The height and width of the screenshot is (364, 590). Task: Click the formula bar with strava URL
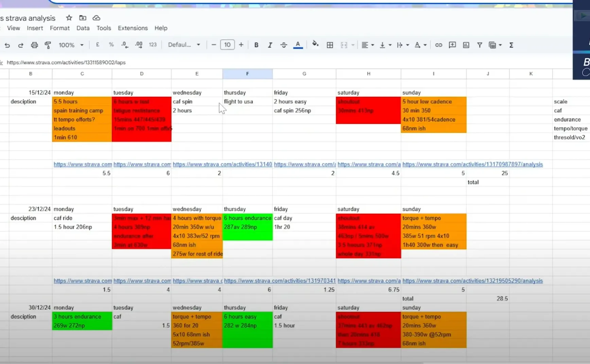tap(289, 62)
